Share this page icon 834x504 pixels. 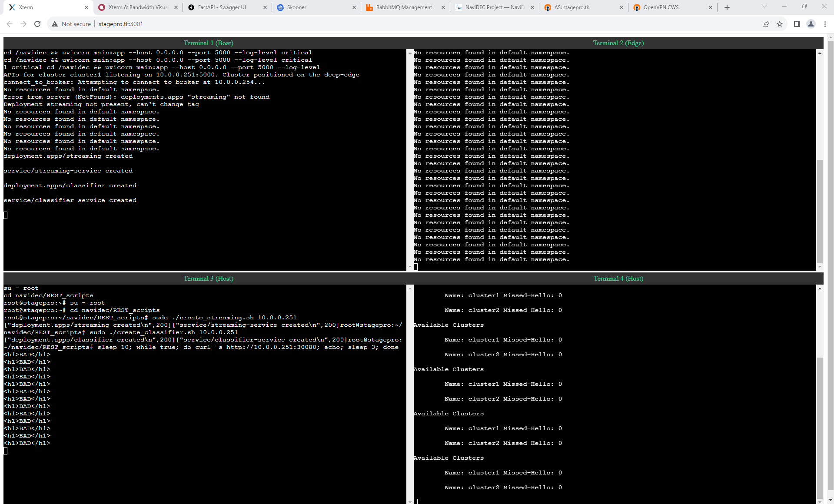pos(766,24)
